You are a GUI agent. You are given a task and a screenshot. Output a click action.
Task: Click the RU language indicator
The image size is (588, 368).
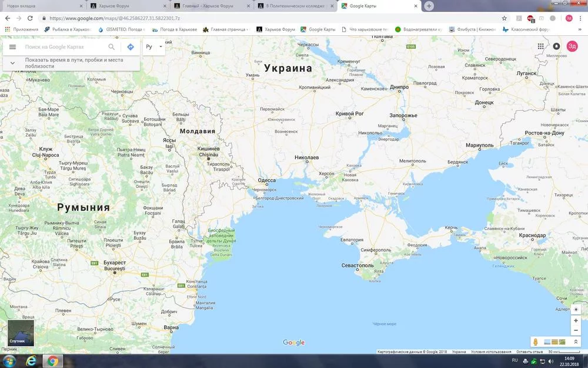tap(515, 360)
